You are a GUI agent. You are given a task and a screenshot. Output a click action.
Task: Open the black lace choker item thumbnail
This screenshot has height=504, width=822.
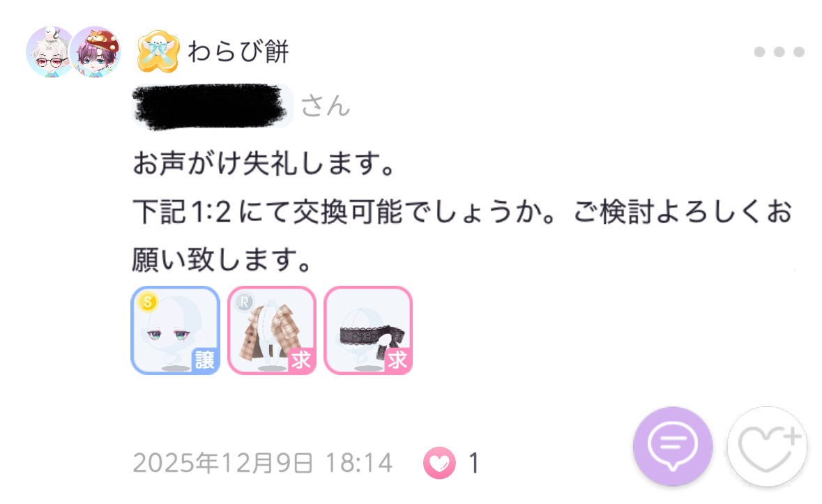coord(368,330)
